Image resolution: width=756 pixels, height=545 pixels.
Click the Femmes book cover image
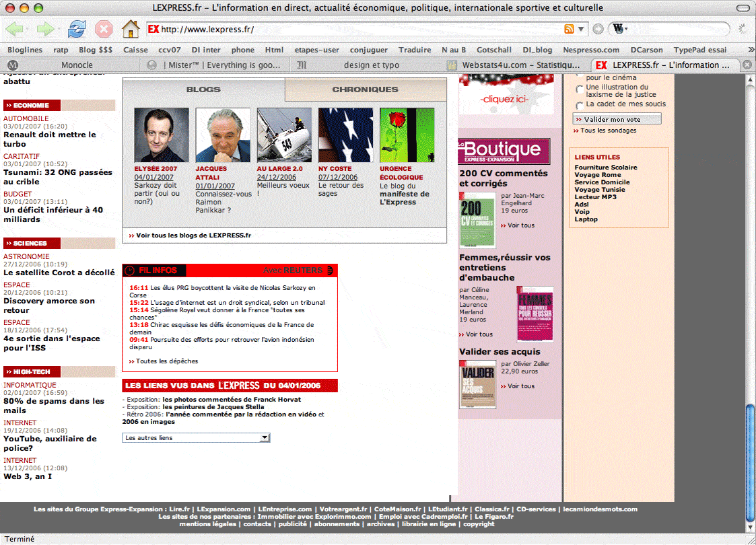pos(535,314)
